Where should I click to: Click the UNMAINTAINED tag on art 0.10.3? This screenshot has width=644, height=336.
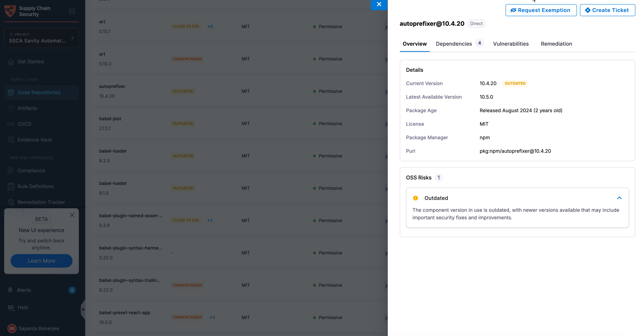click(x=187, y=59)
